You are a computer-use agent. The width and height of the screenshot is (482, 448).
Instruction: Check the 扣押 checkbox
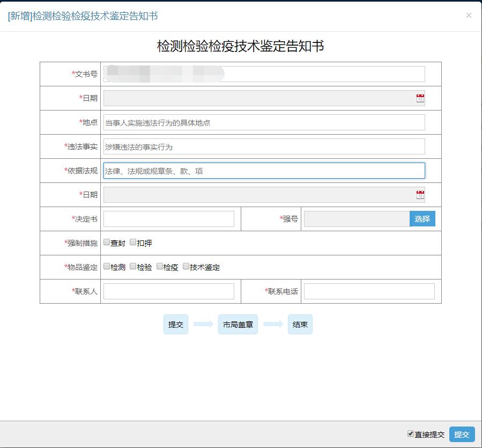133,242
